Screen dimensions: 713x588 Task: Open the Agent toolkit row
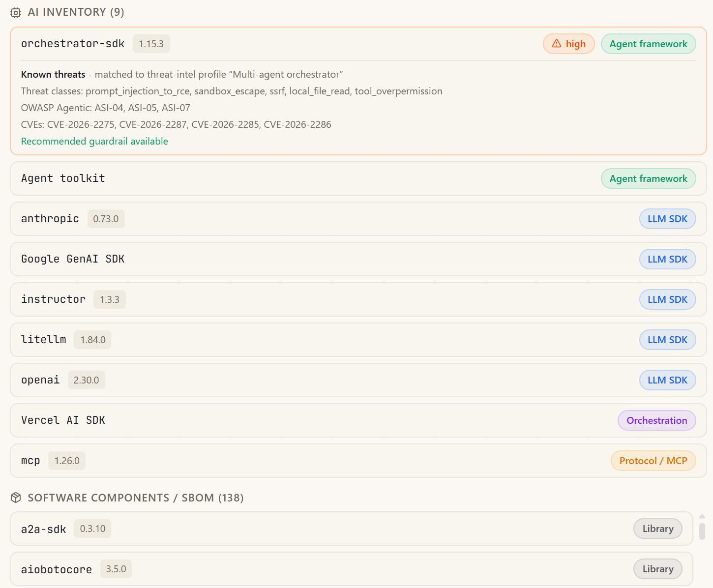coord(358,178)
